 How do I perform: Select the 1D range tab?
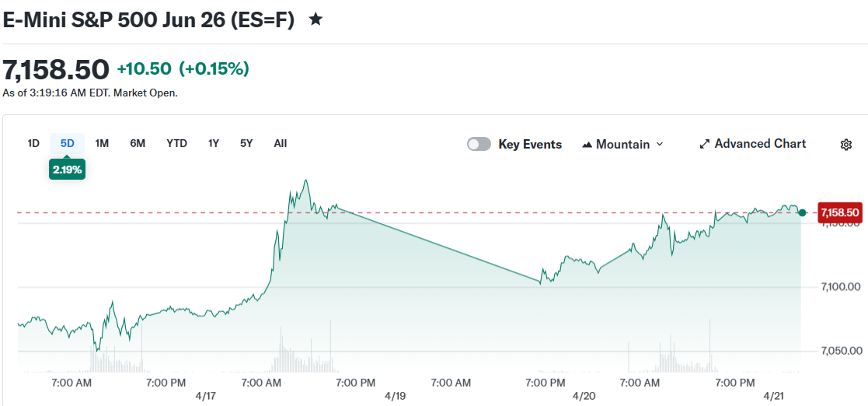pos(33,143)
